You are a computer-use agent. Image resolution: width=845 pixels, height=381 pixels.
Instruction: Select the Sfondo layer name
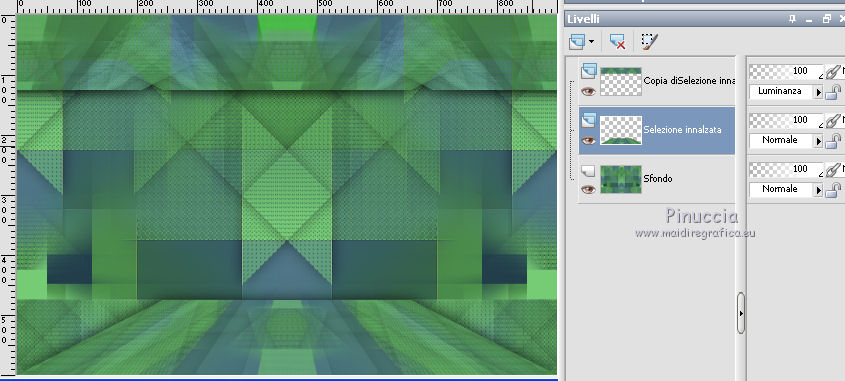coord(657,178)
